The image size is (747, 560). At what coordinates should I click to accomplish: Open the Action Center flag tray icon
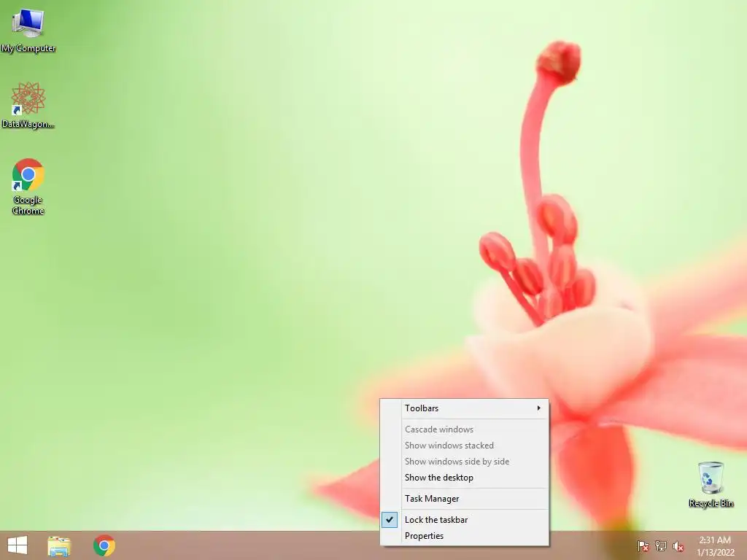tap(643, 546)
